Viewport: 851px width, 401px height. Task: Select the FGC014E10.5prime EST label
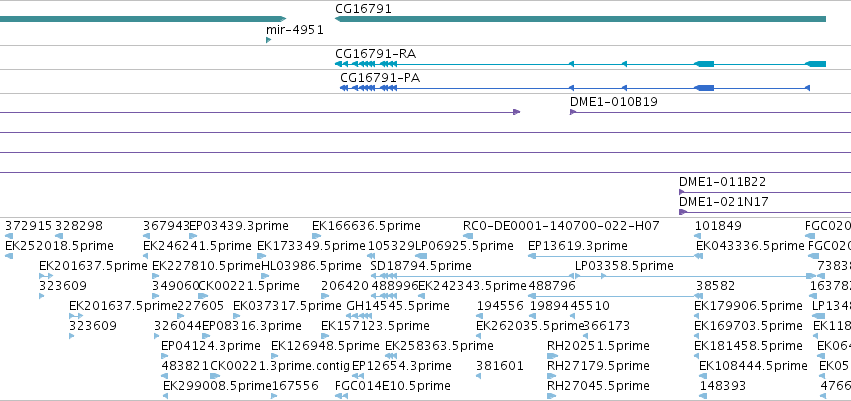(393, 386)
